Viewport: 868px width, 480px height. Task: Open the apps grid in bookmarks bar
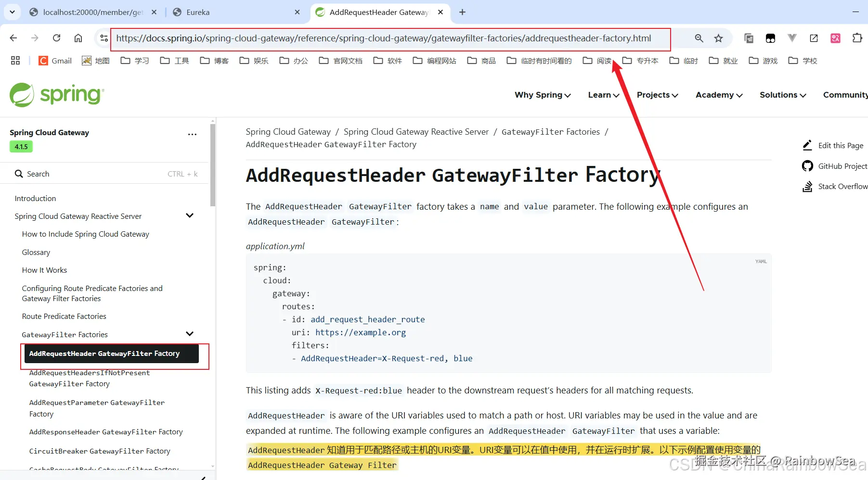click(x=15, y=61)
